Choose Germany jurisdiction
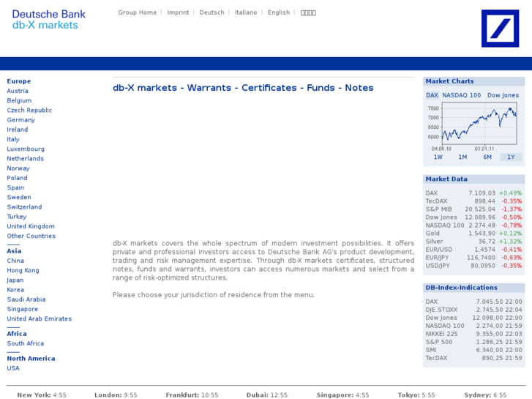This screenshot has height=399, width=532. coord(21,120)
